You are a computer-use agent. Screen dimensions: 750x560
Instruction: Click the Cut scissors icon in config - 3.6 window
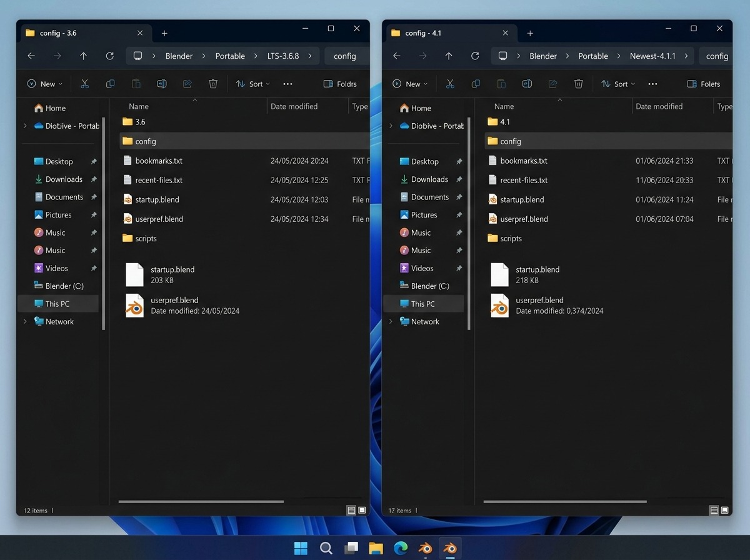coord(85,84)
